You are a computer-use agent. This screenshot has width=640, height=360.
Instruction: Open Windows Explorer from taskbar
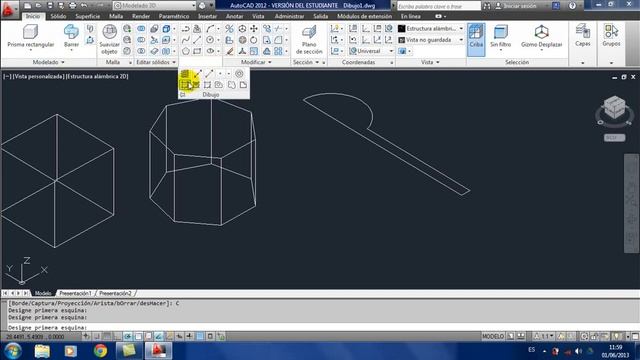42,351
